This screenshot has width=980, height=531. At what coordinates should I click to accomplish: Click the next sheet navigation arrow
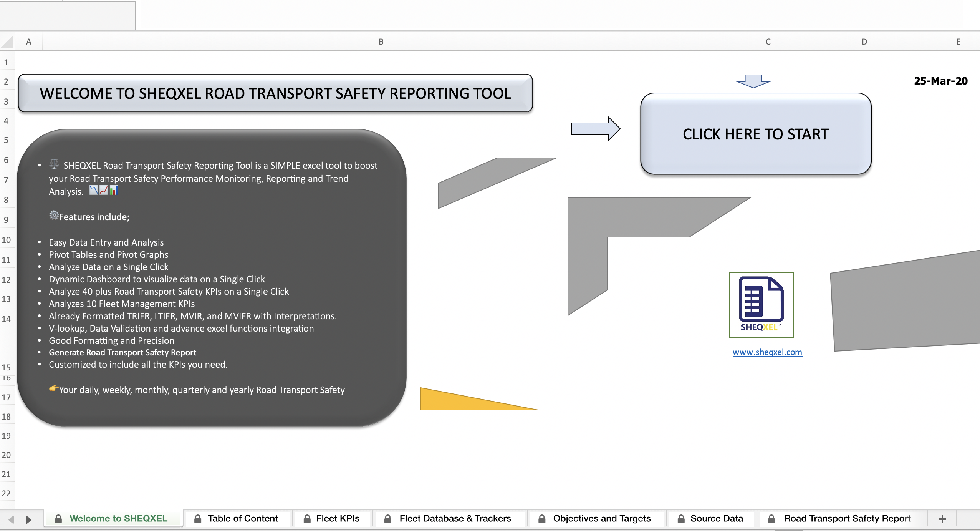[x=28, y=519]
